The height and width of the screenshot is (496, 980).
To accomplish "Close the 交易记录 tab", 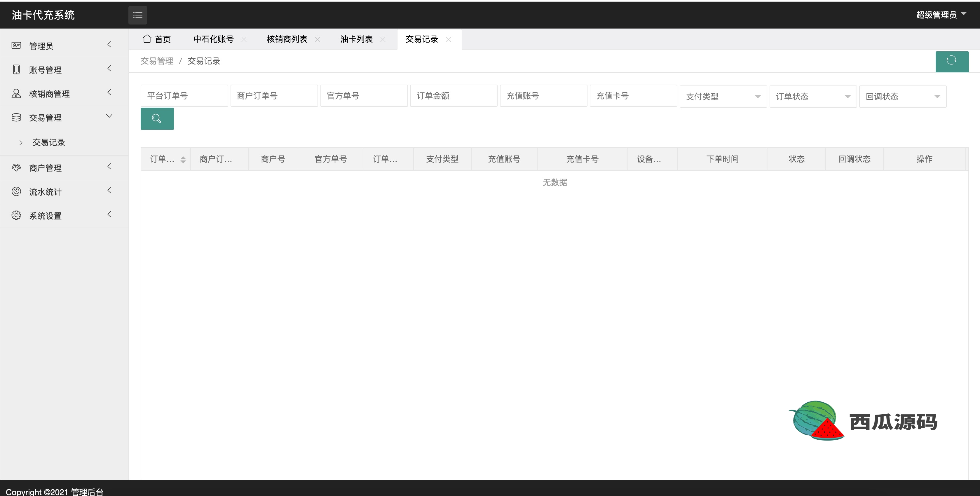I will coord(448,39).
